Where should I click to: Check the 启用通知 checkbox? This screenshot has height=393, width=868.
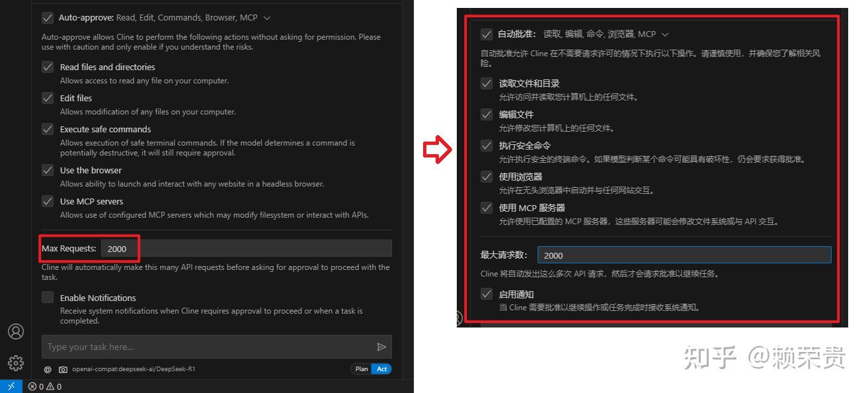pyautogui.click(x=487, y=294)
